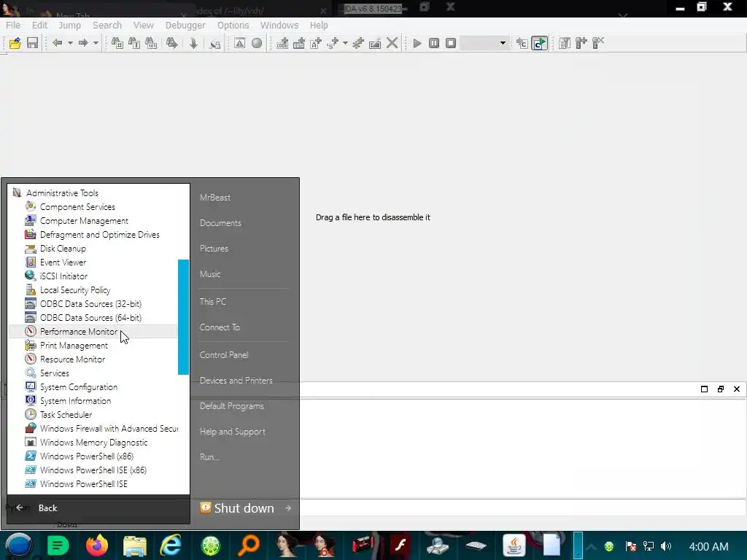This screenshot has width=747, height=560.
Task: Open the File menu
Action: point(13,26)
